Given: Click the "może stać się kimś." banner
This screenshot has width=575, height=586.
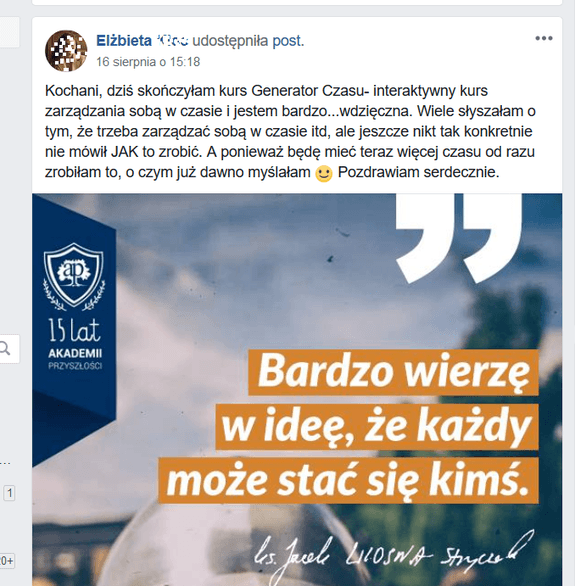Looking at the screenshot, I should click(x=348, y=481).
